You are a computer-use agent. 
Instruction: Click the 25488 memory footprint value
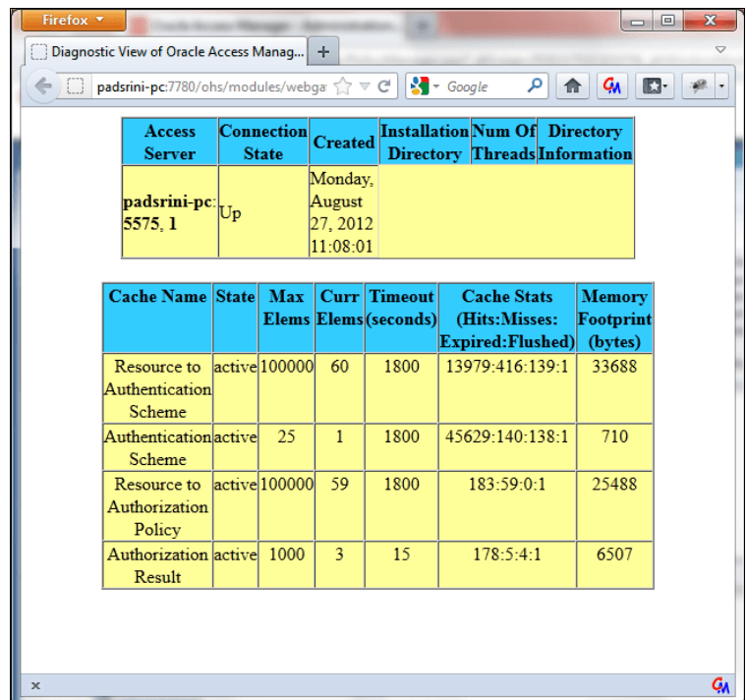pos(614,484)
